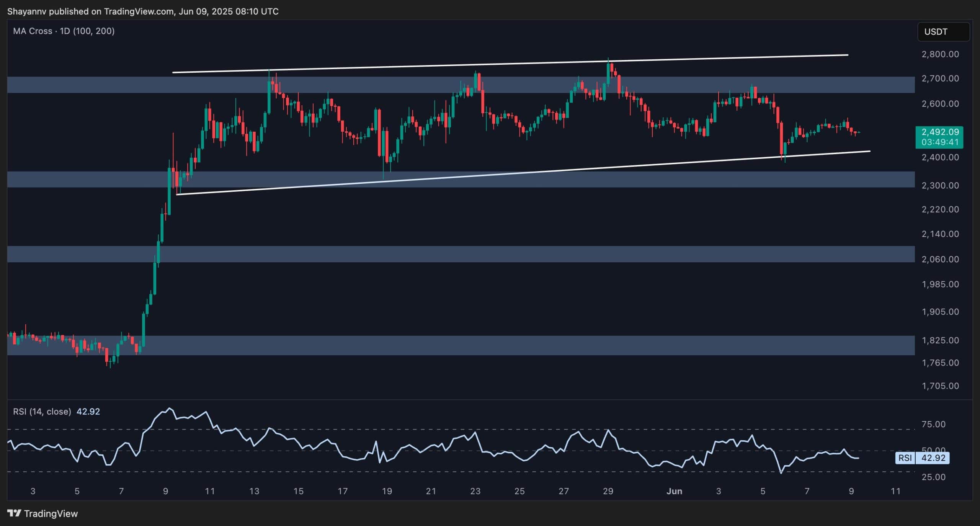Click the 1,705.00 price axis label
The width and height of the screenshot is (980, 526).
click(x=940, y=386)
